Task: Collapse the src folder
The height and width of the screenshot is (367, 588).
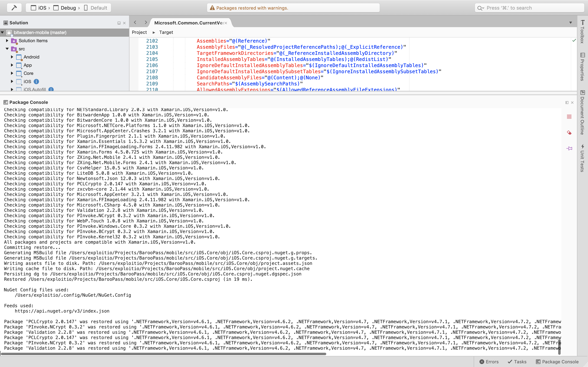Action: [7, 49]
